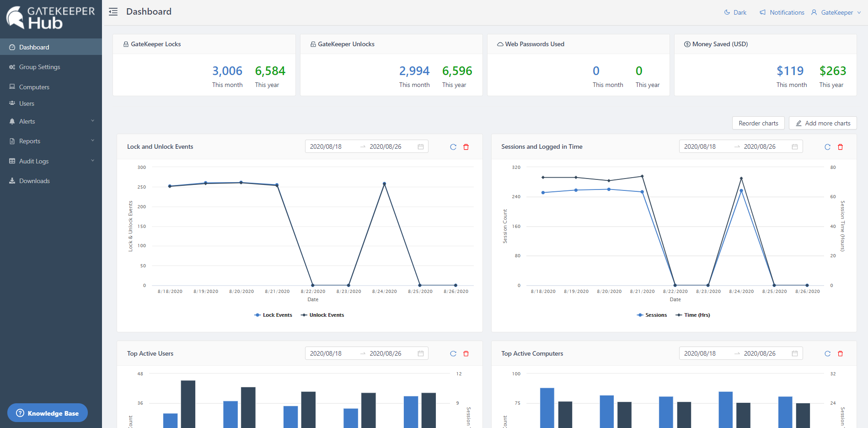Image resolution: width=868 pixels, height=428 pixels.
Task: Click the Add more charts button
Action: (823, 123)
